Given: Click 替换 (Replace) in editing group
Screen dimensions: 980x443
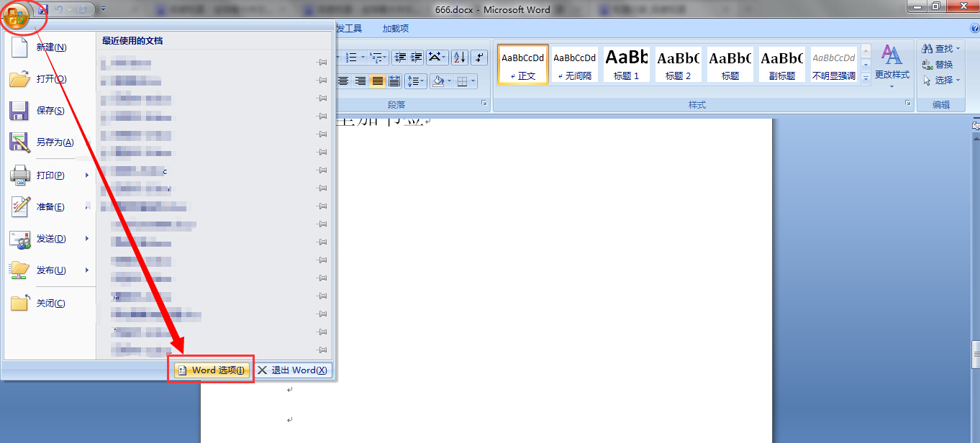Looking at the screenshot, I should point(938,65).
